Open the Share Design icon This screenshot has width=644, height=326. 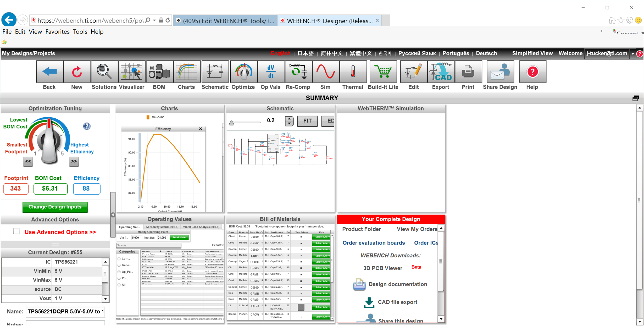coord(500,72)
